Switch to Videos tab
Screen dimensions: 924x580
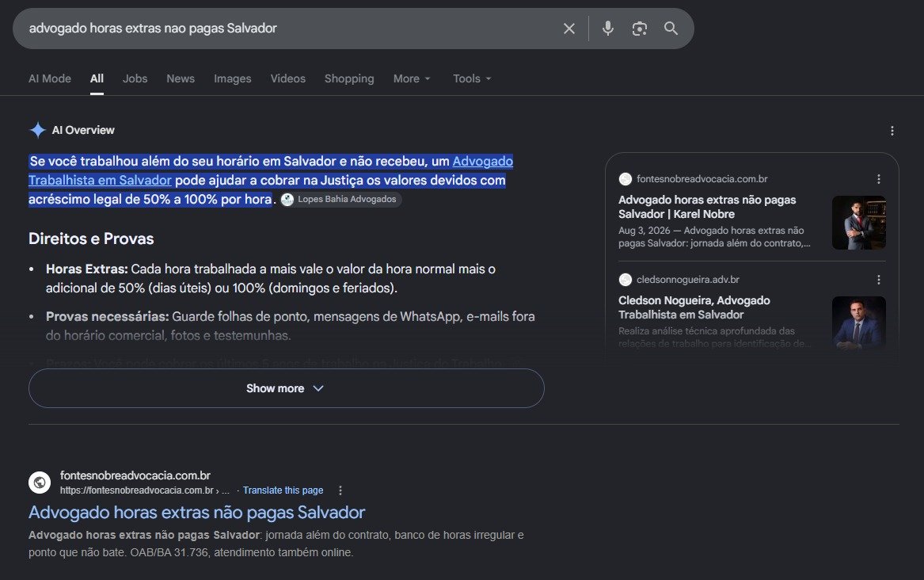coord(287,78)
